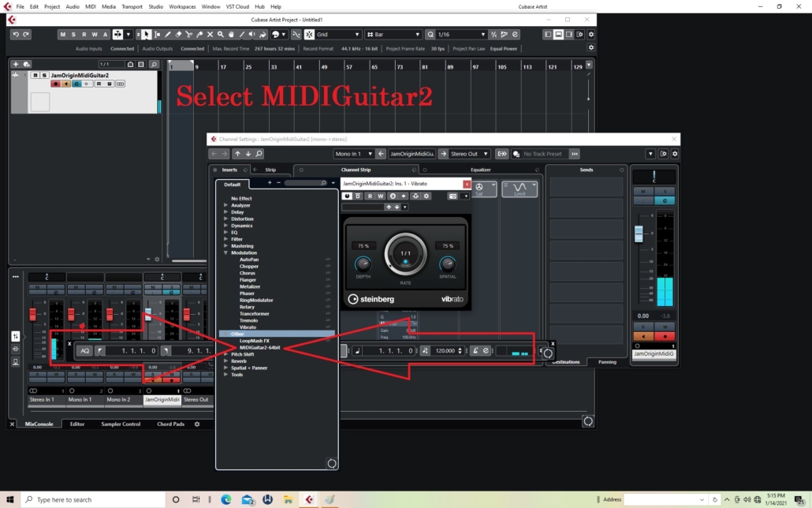
Task: Open project Setup gear in toolbar
Action: tap(591, 34)
